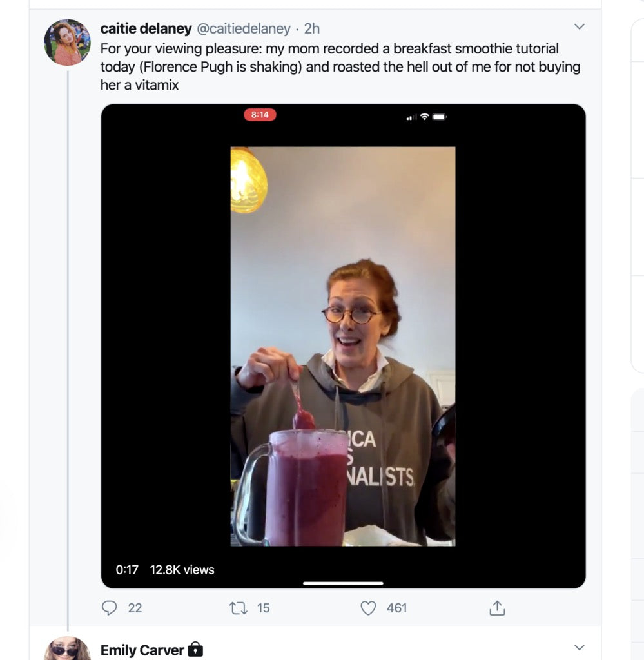Screen dimensions: 644x660
Task: Expand the Emily Carver tweet options chevron
Action: point(579,647)
